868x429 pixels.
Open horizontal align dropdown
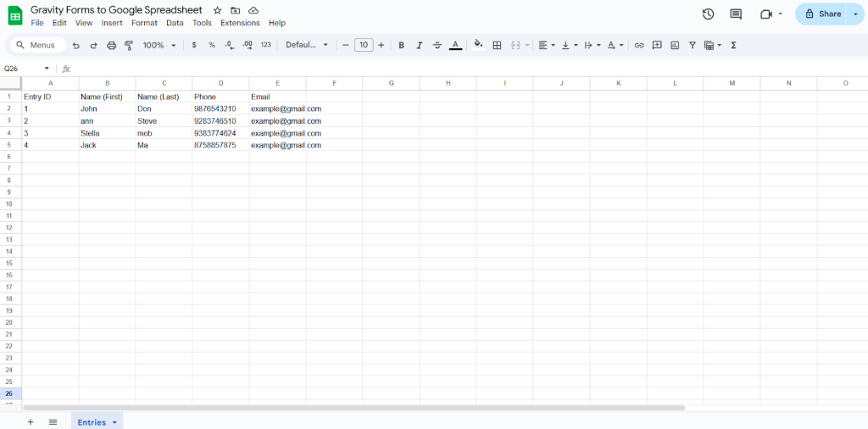coord(547,46)
